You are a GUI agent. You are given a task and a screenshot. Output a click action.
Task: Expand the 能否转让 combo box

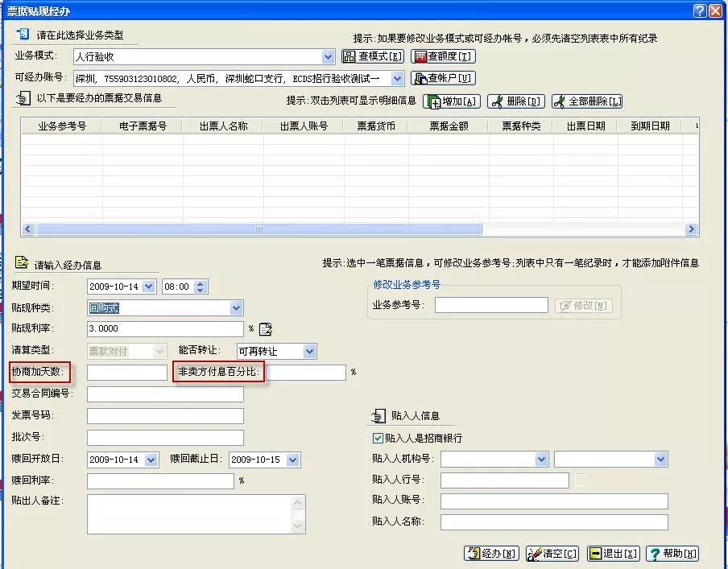(x=309, y=351)
